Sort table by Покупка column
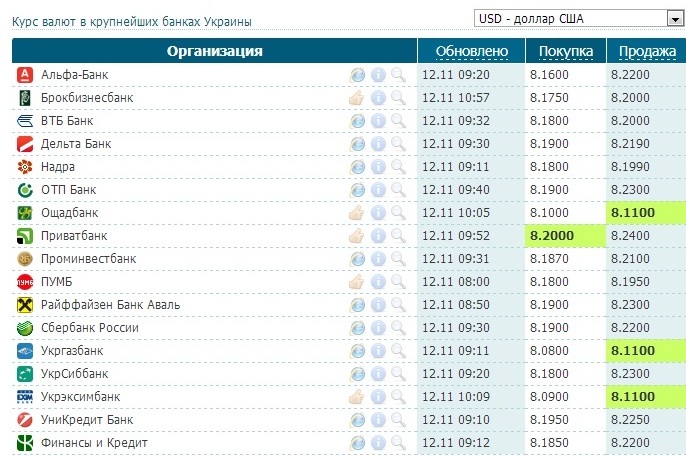 click(x=566, y=51)
